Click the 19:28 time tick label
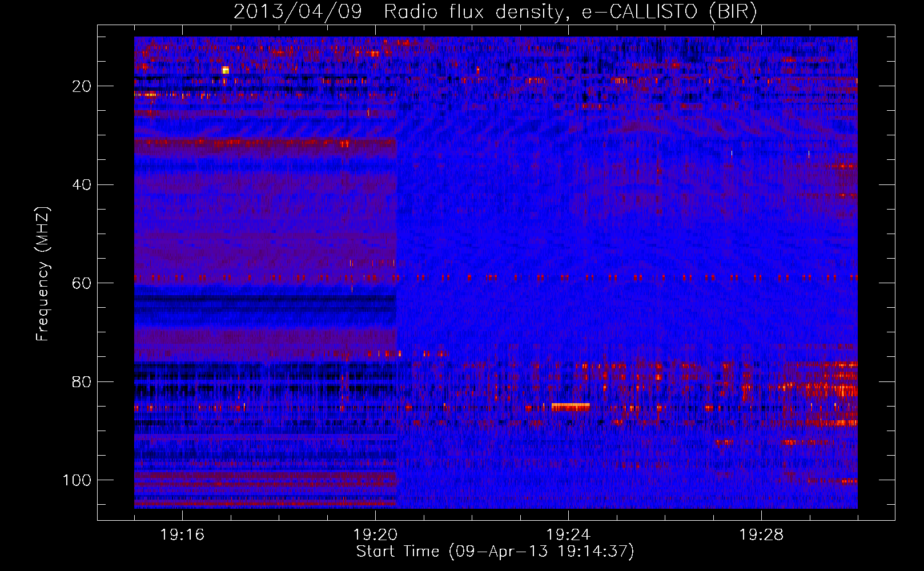This screenshot has width=924, height=571. (761, 535)
